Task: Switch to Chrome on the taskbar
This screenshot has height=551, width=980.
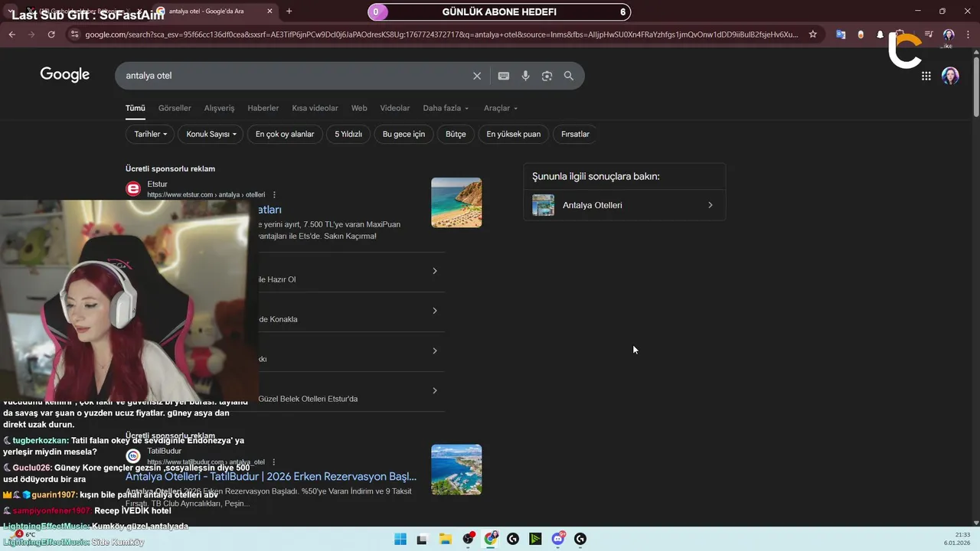Action: click(x=491, y=539)
